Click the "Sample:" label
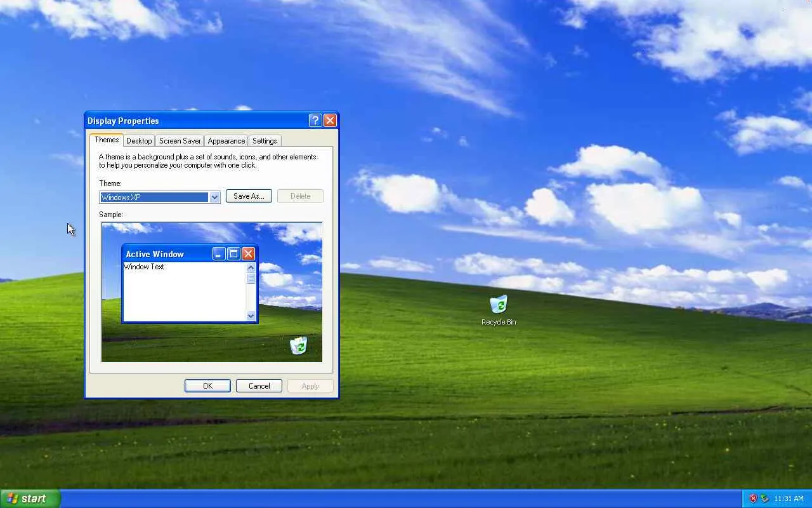Image resolution: width=812 pixels, height=508 pixels. tap(111, 215)
